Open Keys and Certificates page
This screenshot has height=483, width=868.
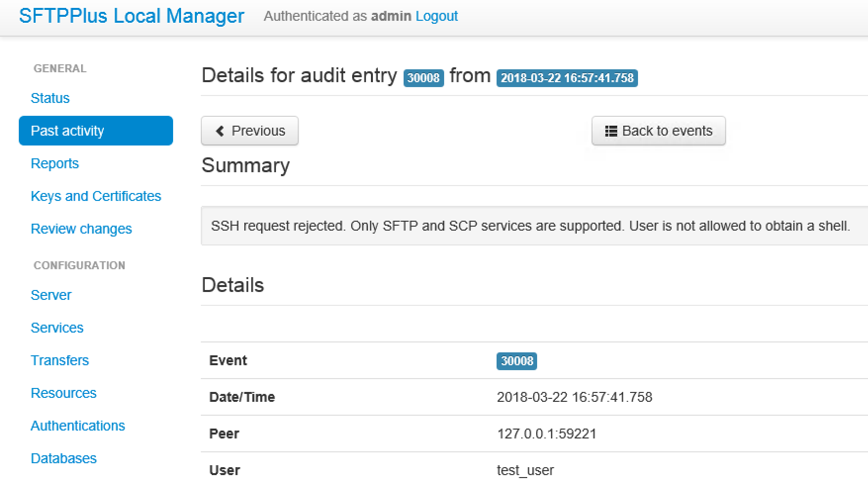pyautogui.click(x=96, y=196)
